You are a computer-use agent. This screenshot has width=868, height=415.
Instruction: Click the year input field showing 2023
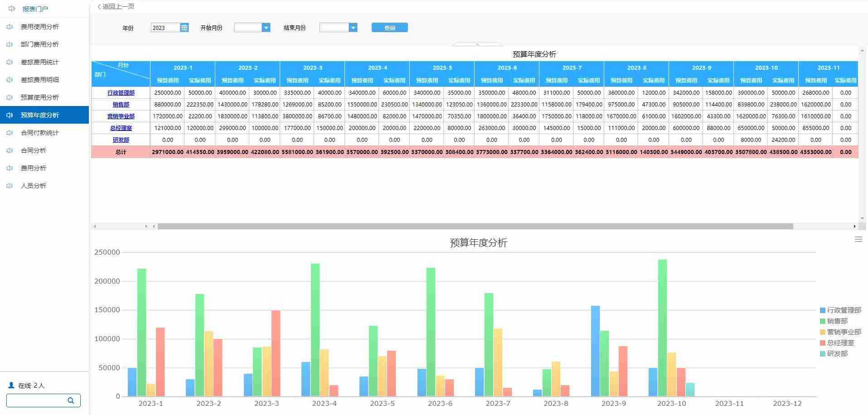pyautogui.click(x=165, y=28)
